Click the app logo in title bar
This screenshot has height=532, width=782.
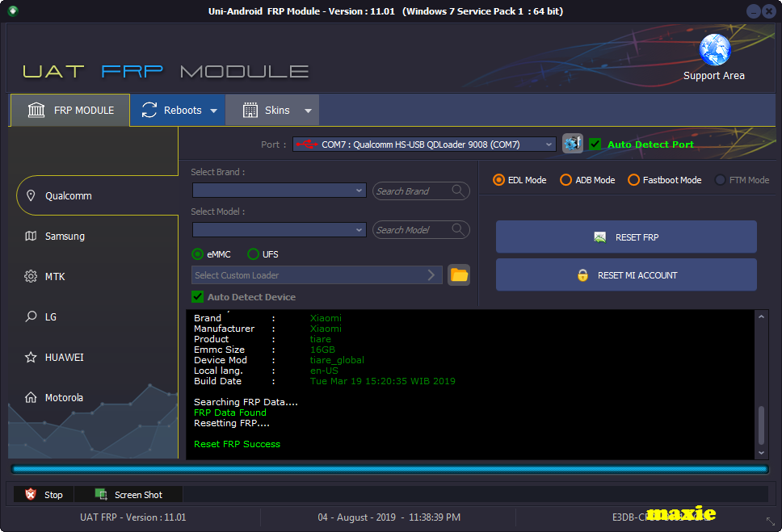pyautogui.click(x=13, y=10)
